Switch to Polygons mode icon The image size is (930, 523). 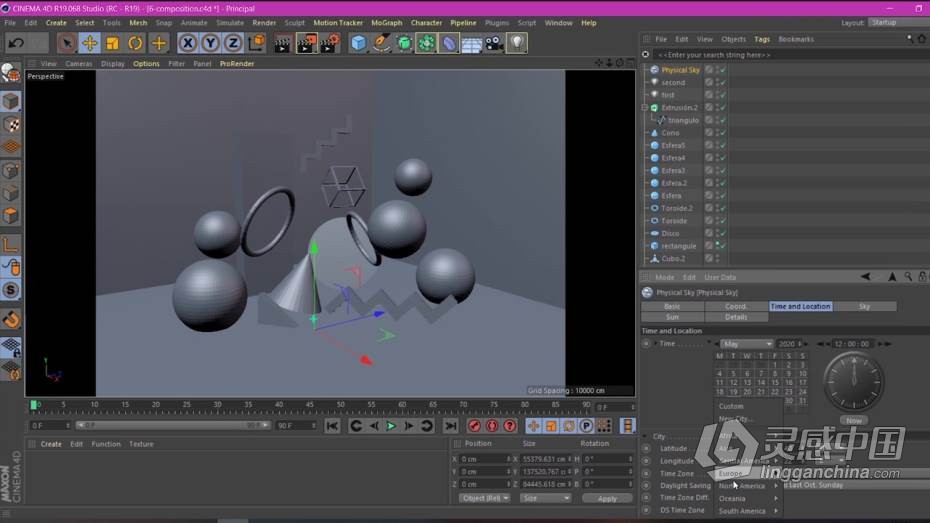pyautogui.click(x=11, y=216)
